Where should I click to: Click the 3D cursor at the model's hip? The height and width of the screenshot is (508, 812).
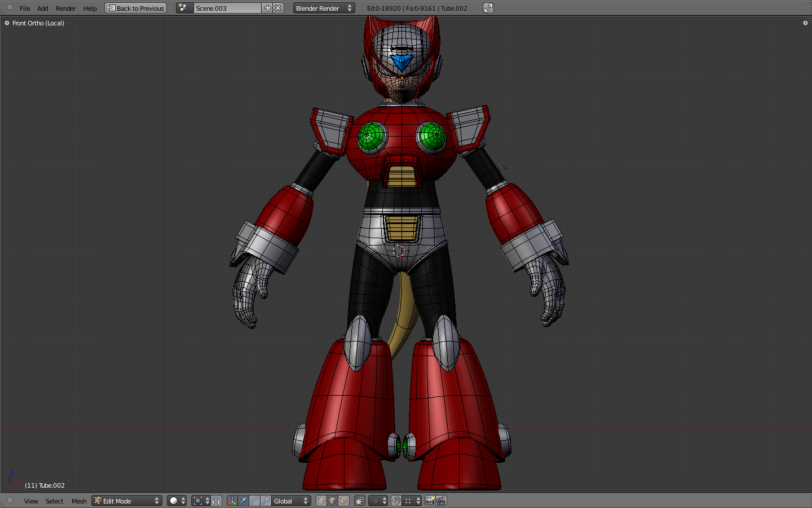point(399,250)
